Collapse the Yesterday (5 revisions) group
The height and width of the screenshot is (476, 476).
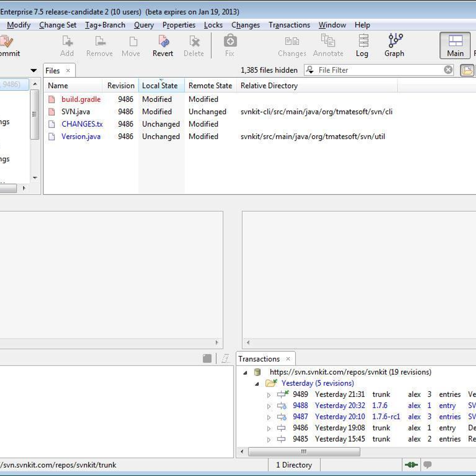click(x=257, y=384)
